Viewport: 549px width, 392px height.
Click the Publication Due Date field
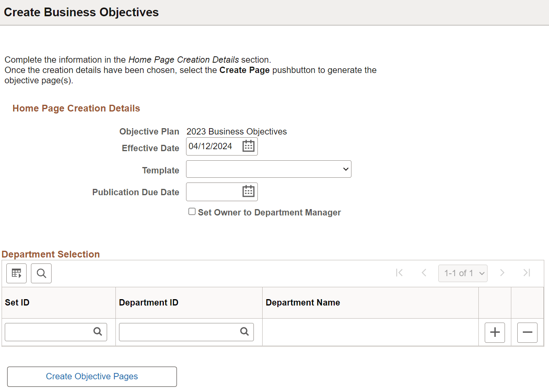[214, 191]
